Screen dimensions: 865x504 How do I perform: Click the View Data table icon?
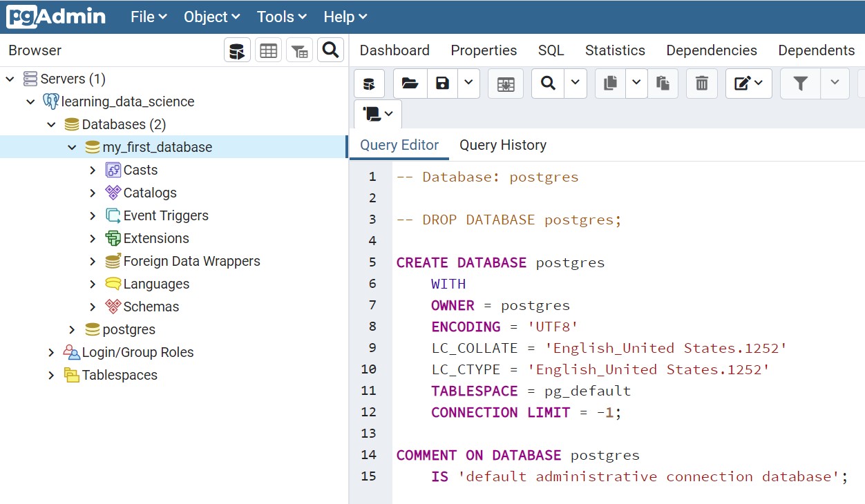[268, 50]
